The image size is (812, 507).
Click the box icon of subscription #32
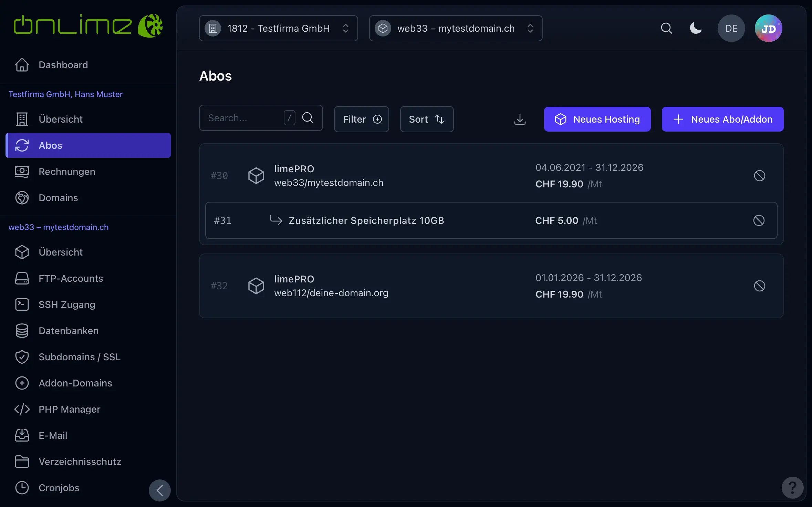tap(256, 286)
